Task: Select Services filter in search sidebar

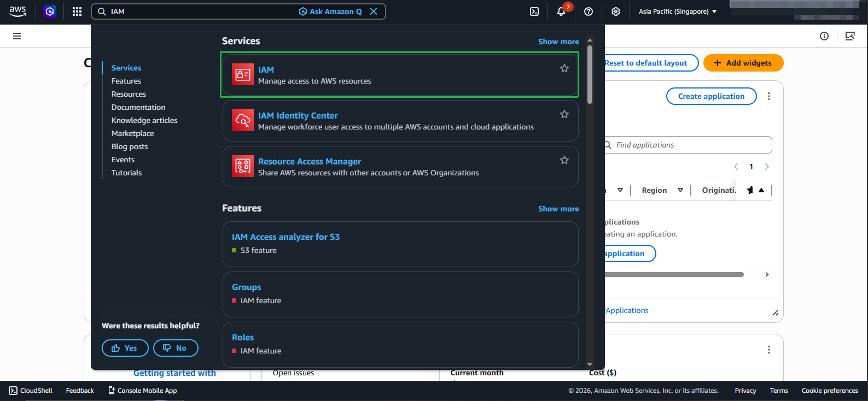Action: 126,68
